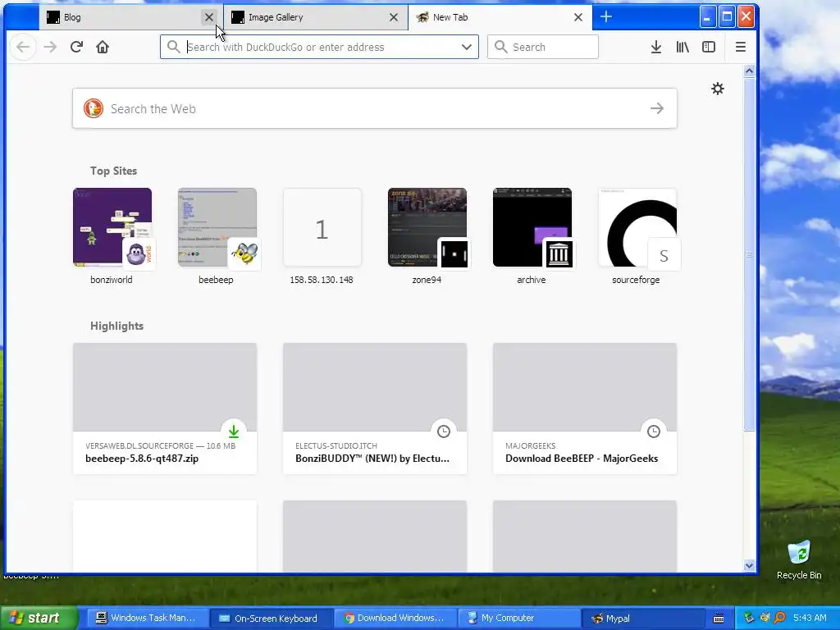Viewport: 840px width, 630px height.
Task: Open Download BeeBEEP - MajorGeeks highlight
Action: (x=584, y=409)
